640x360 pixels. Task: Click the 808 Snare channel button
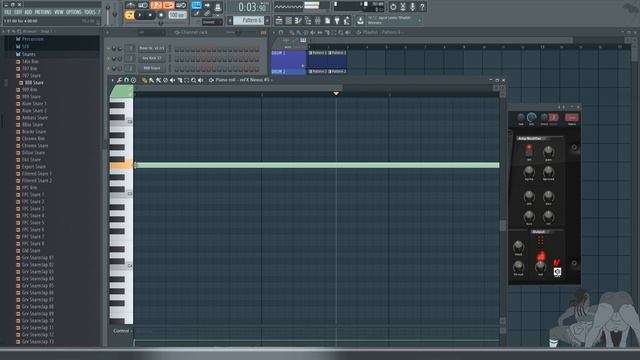pyautogui.click(x=151, y=68)
